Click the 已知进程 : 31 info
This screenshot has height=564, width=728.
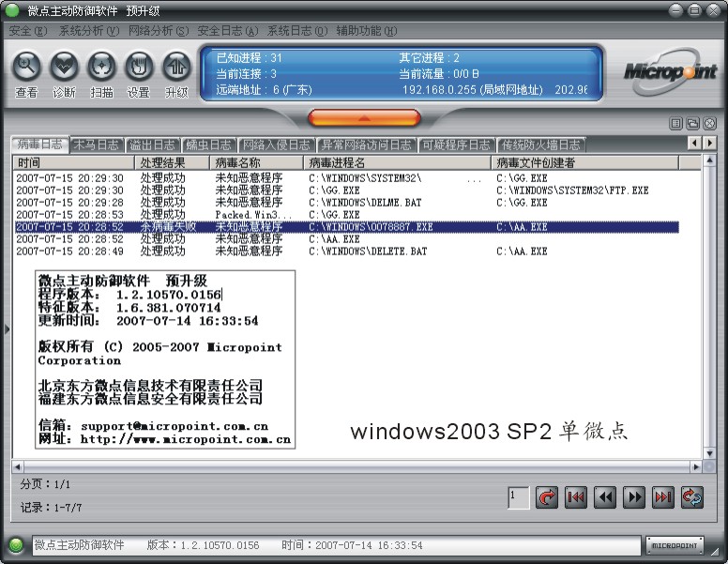coord(250,58)
